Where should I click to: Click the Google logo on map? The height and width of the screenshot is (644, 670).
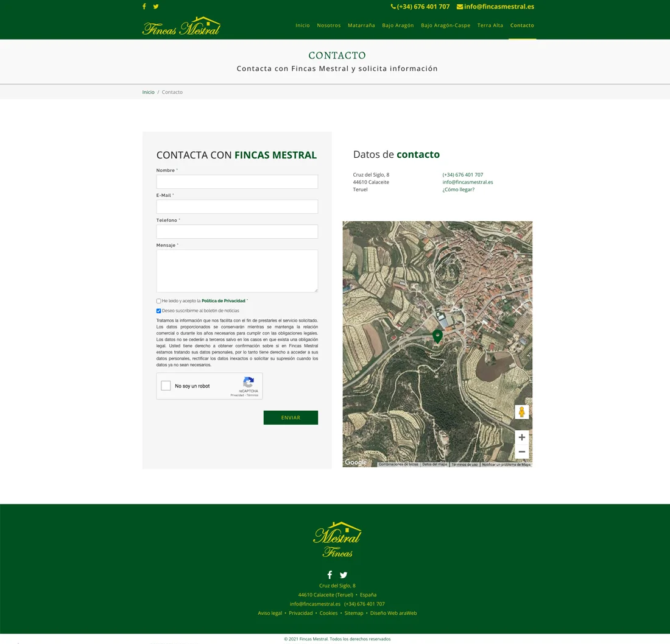(x=356, y=462)
